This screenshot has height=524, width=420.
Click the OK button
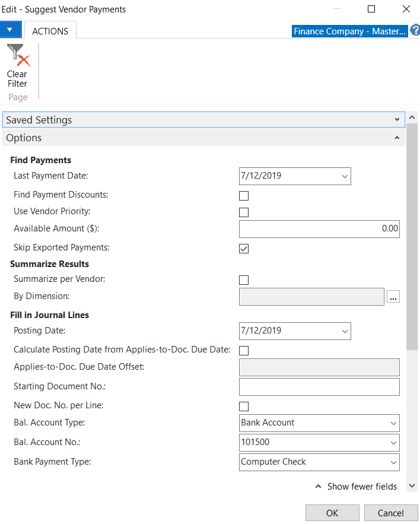[x=332, y=513]
